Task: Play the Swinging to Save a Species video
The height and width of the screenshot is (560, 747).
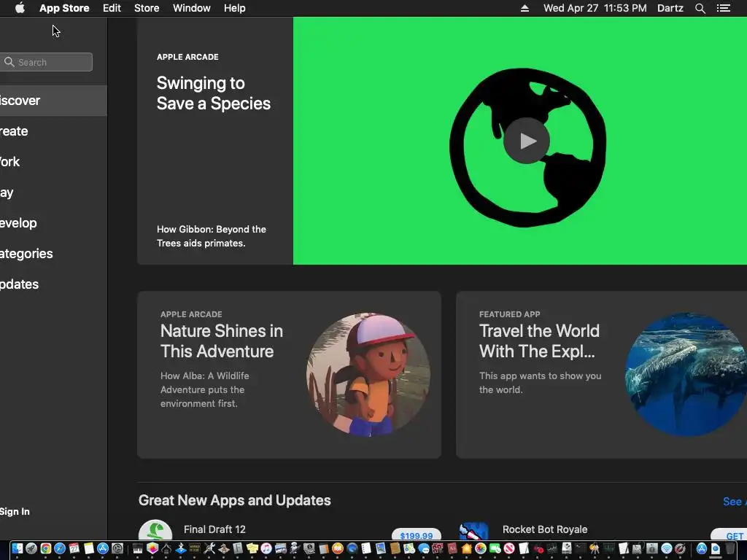Action: point(527,141)
